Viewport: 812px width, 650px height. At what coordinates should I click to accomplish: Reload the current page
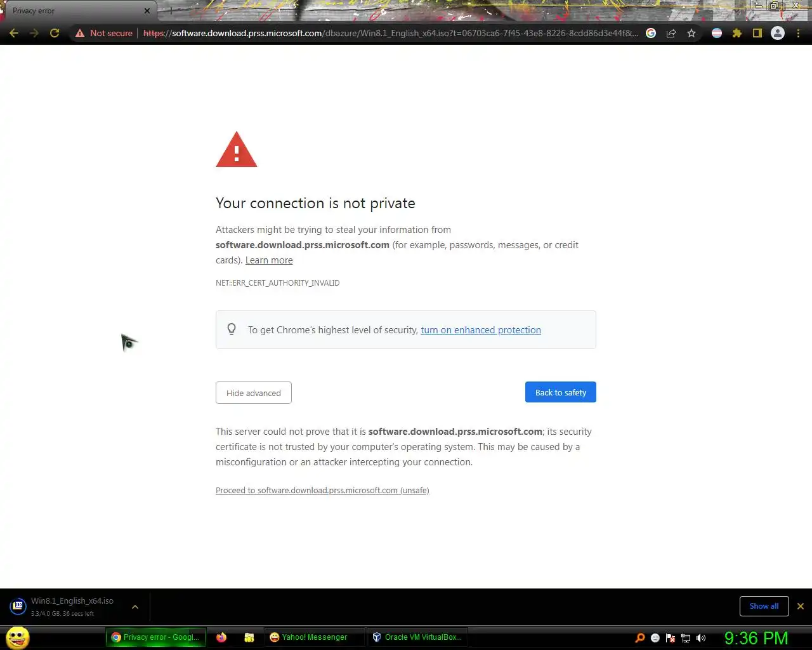point(55,33)
